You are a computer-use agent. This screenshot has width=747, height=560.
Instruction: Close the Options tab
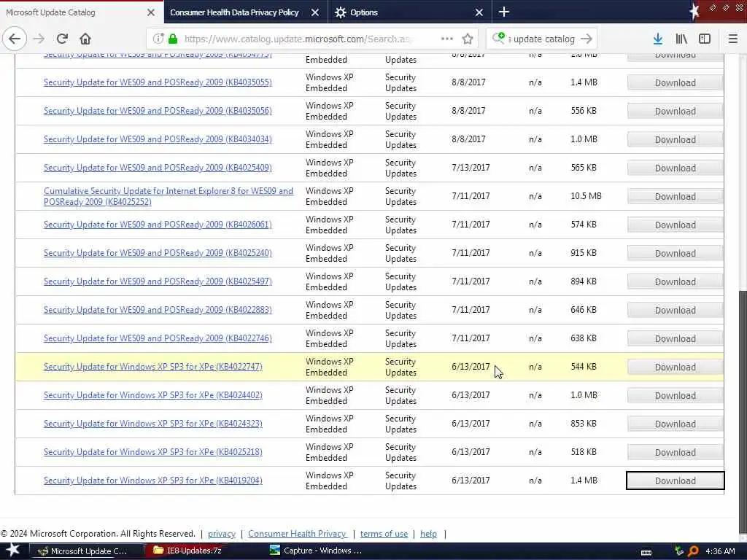point(479,12)
